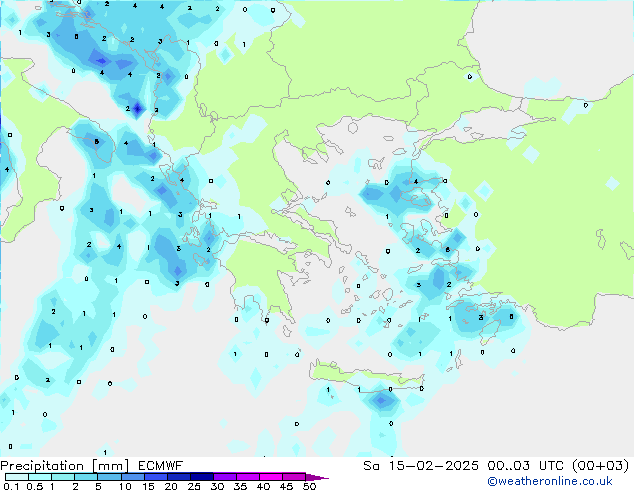Click the Precipitation [mm] title text
This screenshot has width=634, height=490.
point(63,465)
